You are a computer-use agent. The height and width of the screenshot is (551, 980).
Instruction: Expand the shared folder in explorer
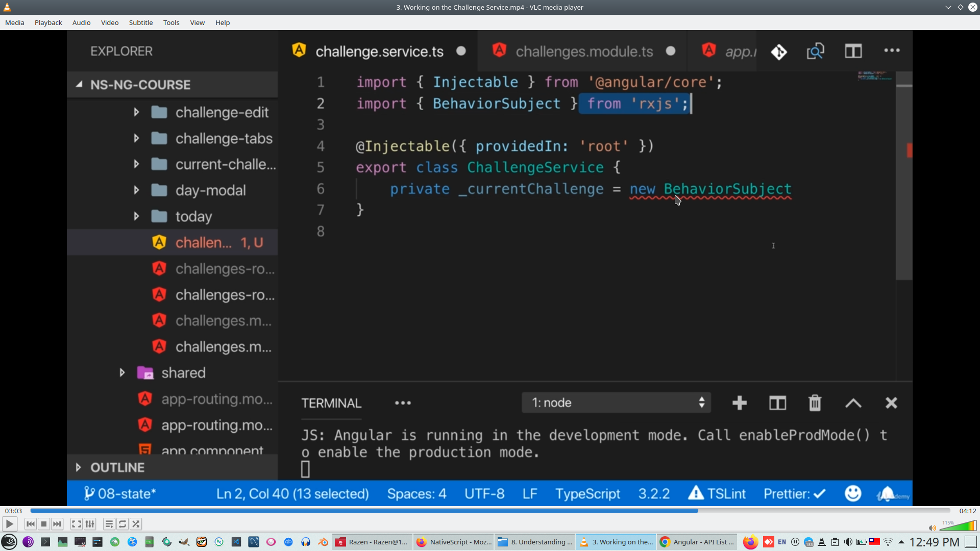[122, 373]
